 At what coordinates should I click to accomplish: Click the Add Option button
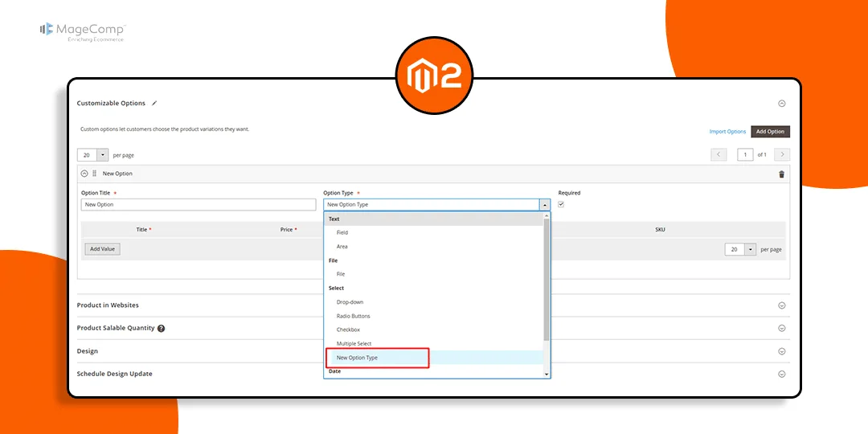point(770,132)
